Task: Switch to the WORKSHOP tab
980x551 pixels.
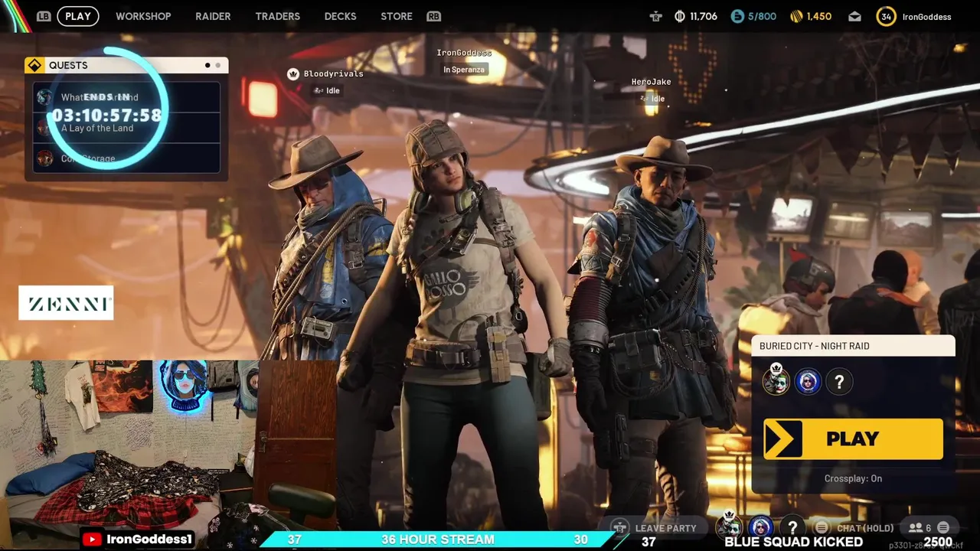Action: 143,16
